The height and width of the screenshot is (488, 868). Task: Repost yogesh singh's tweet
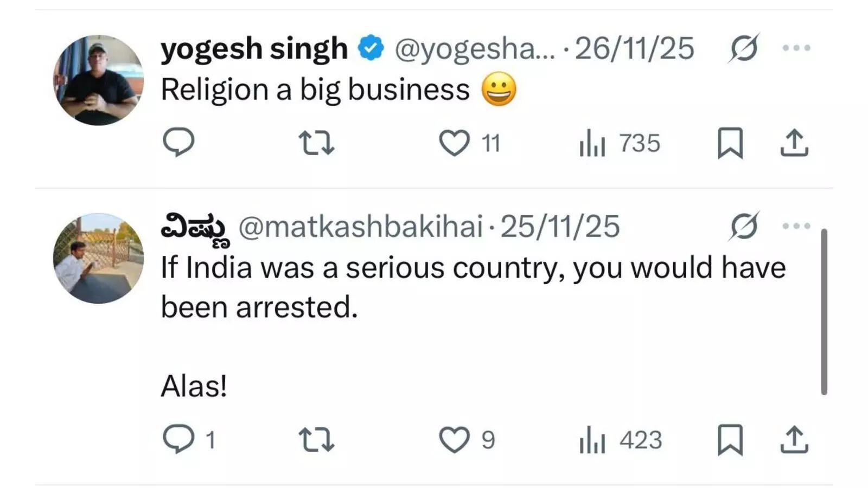click(x=317, y=143)
